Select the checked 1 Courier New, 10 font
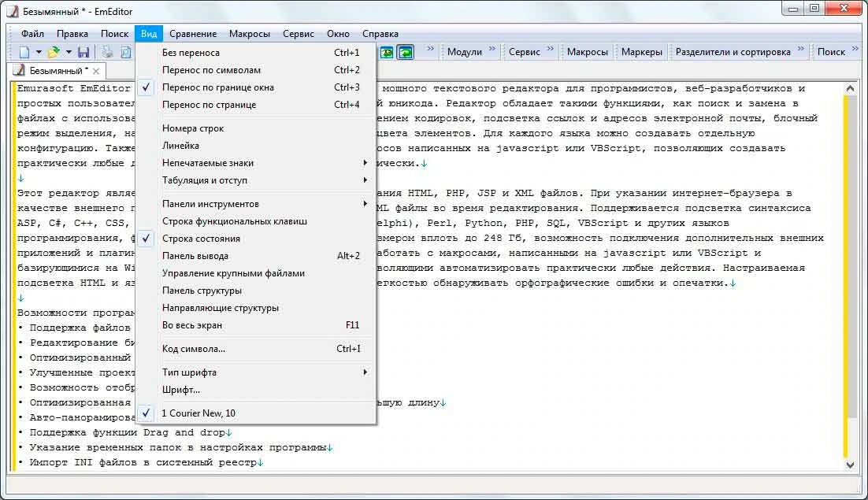Screen dimensions: 868x500 (x=256, y=413)
